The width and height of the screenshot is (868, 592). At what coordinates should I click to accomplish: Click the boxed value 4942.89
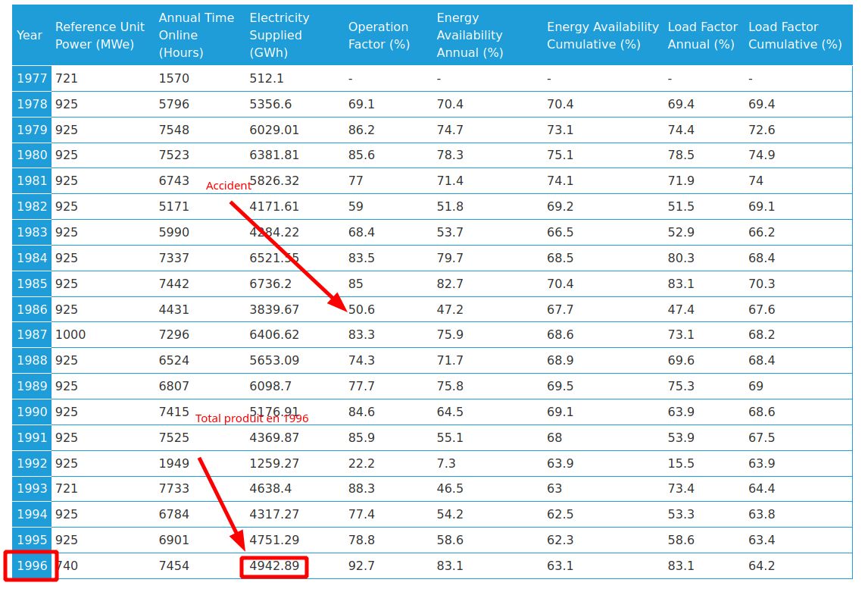[x=274, y=565]
